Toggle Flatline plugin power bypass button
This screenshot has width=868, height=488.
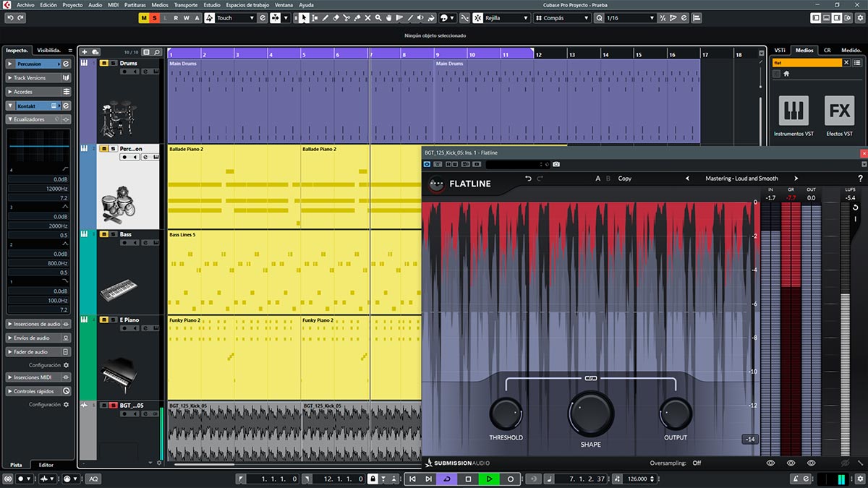427,165
